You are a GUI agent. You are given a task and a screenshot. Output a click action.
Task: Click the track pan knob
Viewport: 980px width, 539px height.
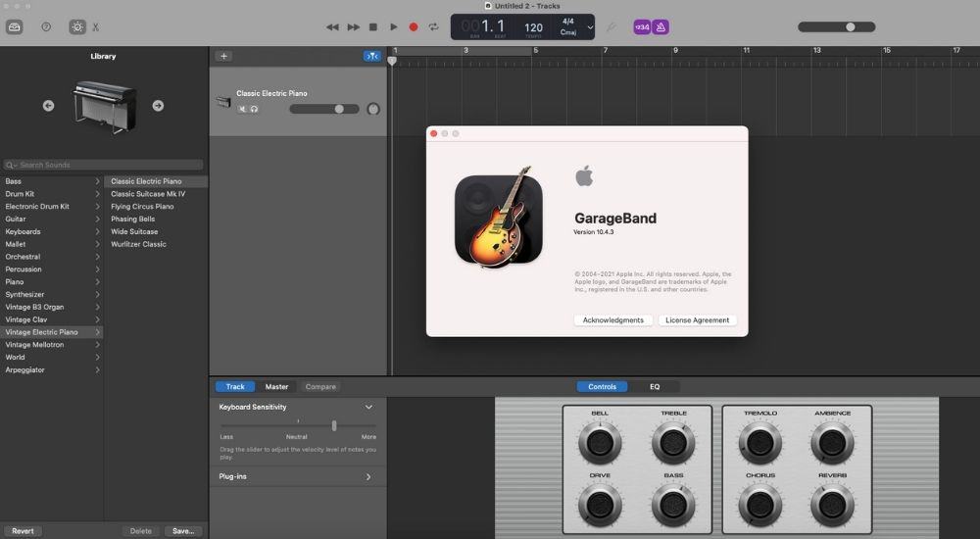point(373,109)
